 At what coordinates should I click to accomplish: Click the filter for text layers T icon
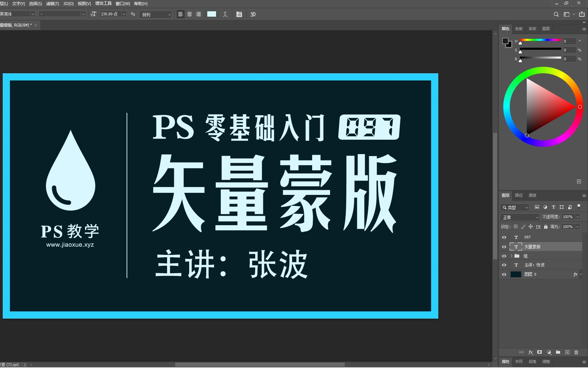tap(553, 207)
